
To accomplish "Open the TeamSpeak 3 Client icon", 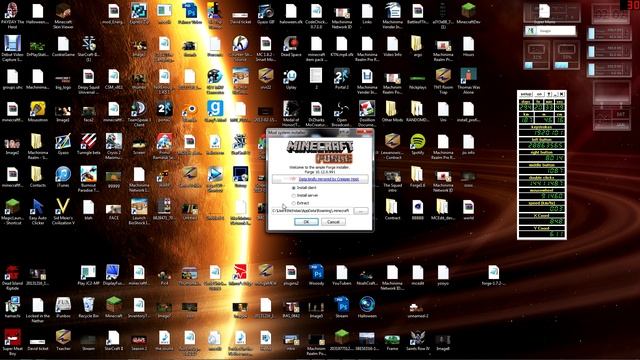I will pos(139,113).
